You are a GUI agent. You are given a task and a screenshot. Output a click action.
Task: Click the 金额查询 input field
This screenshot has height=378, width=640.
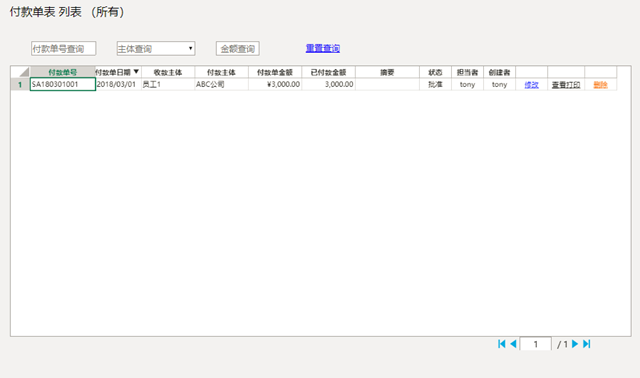point(238,49)
